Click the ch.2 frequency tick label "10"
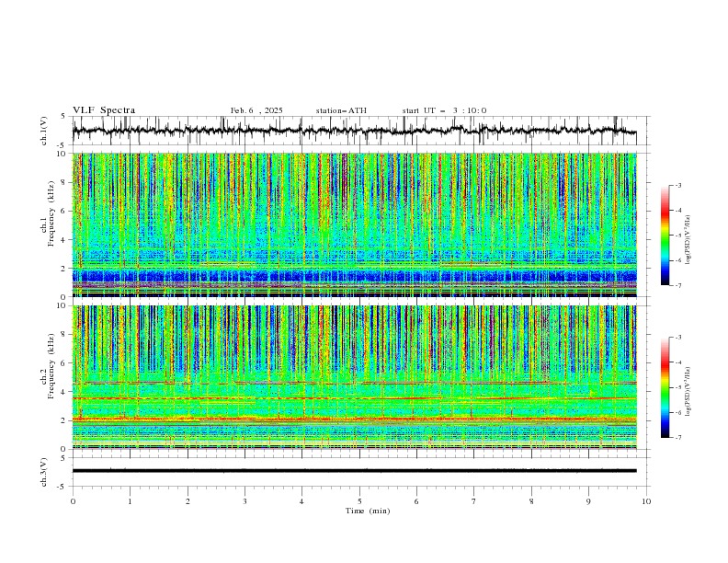 click(x=63, y=305)
